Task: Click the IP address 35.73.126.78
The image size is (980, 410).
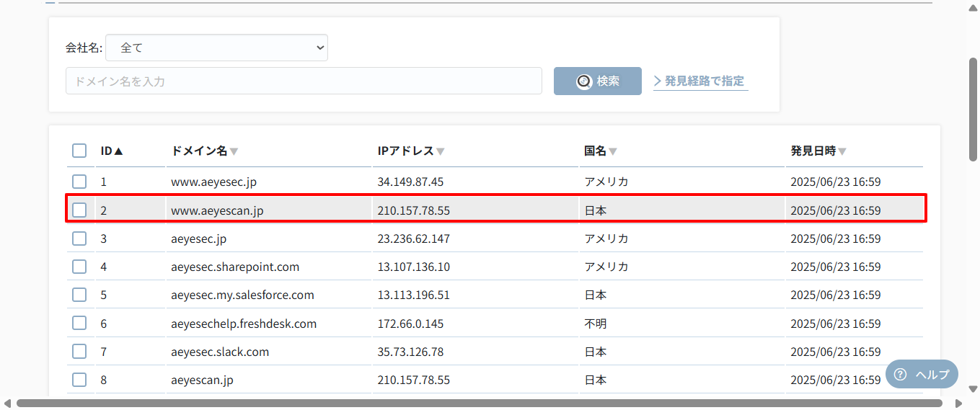Action: click(410, 352)
